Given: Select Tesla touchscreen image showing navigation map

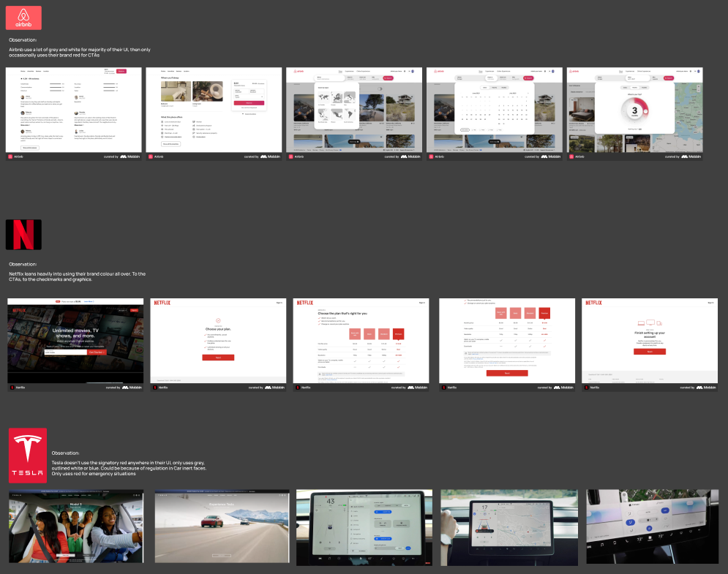Looking at the screenshot, I should [509, 528].
